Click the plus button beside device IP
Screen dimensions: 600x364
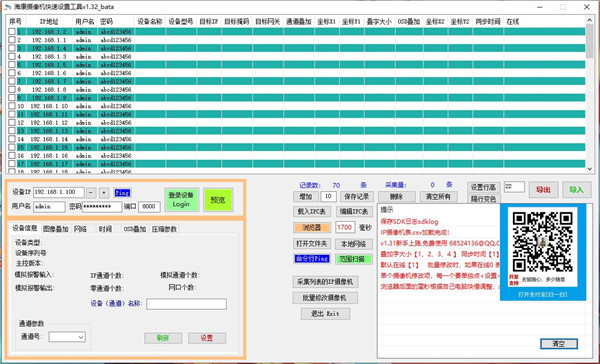click(x=104, y=193)
